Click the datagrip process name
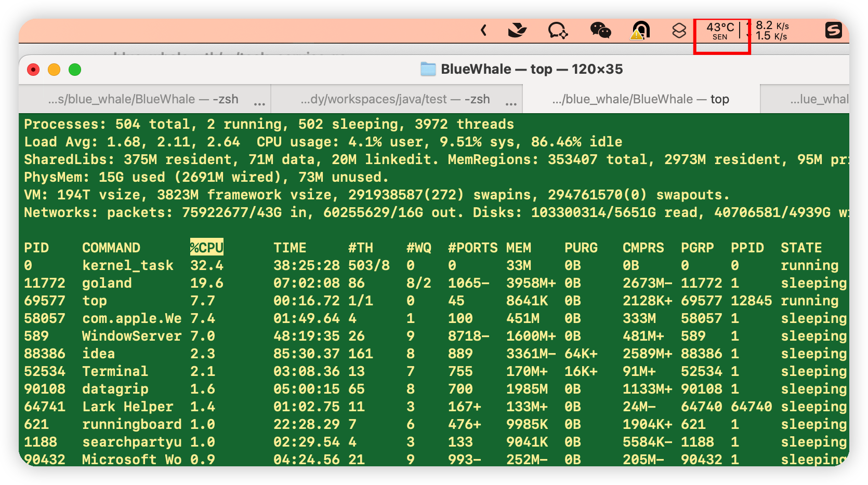Screen dimensions: 868x485 [115, 389]
